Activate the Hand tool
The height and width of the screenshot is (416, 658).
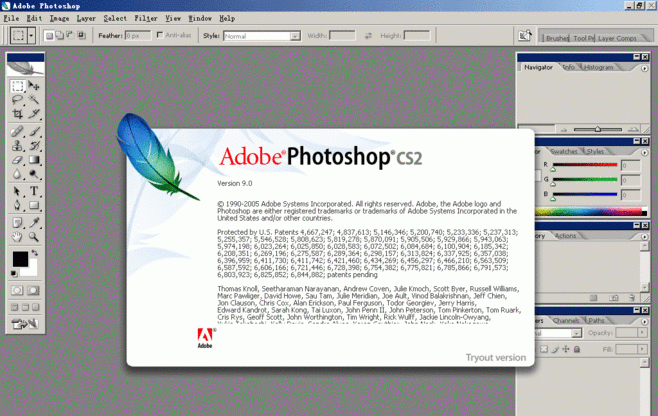[17, 237]
